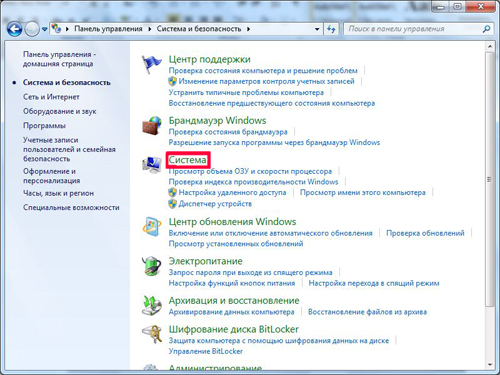Open Диспетчер устройств link
This screenshot has height=375, width=500.
click(x=215, y=204)
